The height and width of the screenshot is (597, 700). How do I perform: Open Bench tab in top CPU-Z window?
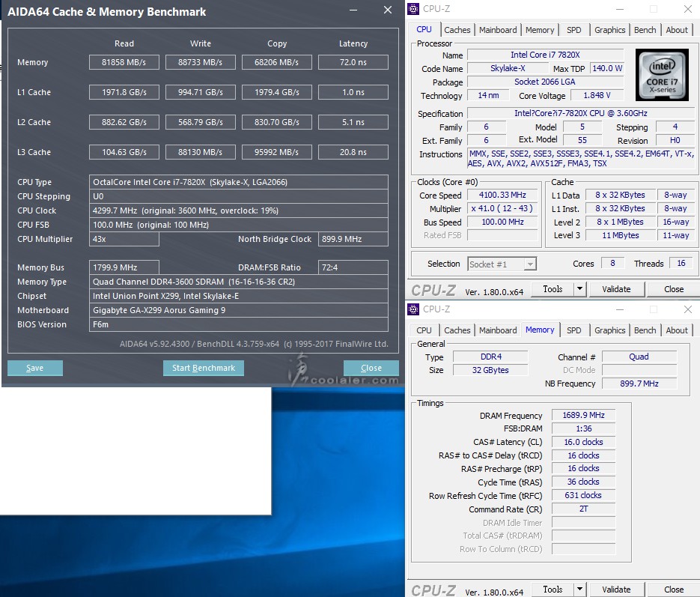[x=645, y=30]
